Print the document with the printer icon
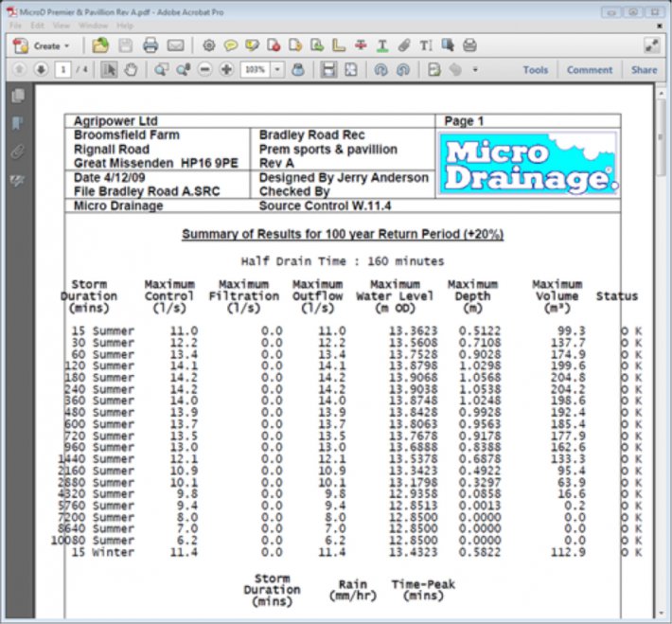This screenshot has width=672, height=624. tap(150, 45)
